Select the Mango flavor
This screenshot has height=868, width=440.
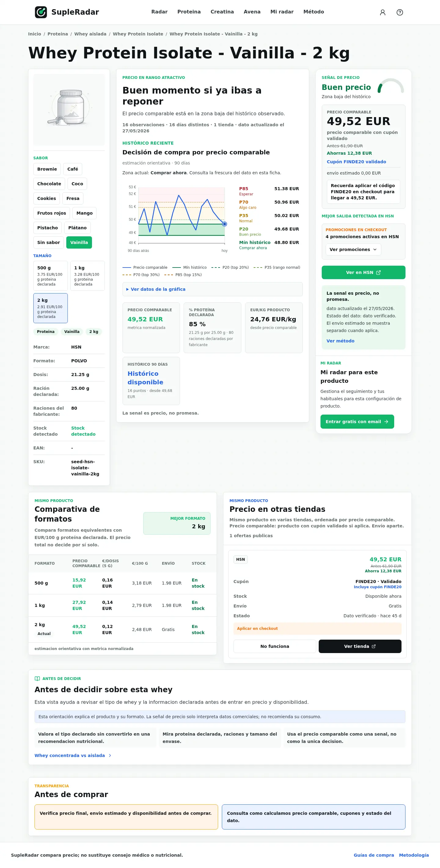85,213
